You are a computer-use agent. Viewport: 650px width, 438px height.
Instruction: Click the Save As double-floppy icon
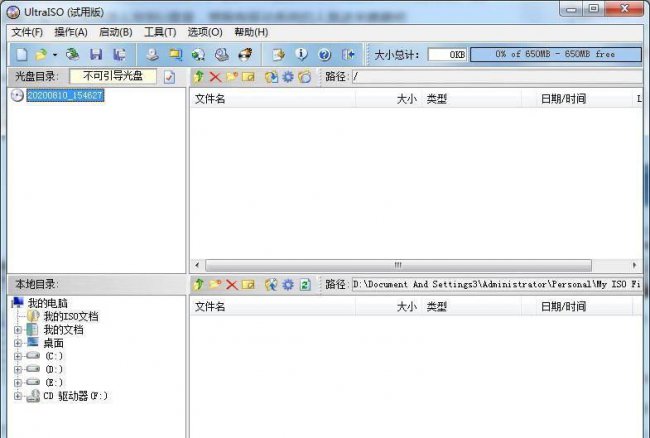pyautogui.click(x=120, y=54)
